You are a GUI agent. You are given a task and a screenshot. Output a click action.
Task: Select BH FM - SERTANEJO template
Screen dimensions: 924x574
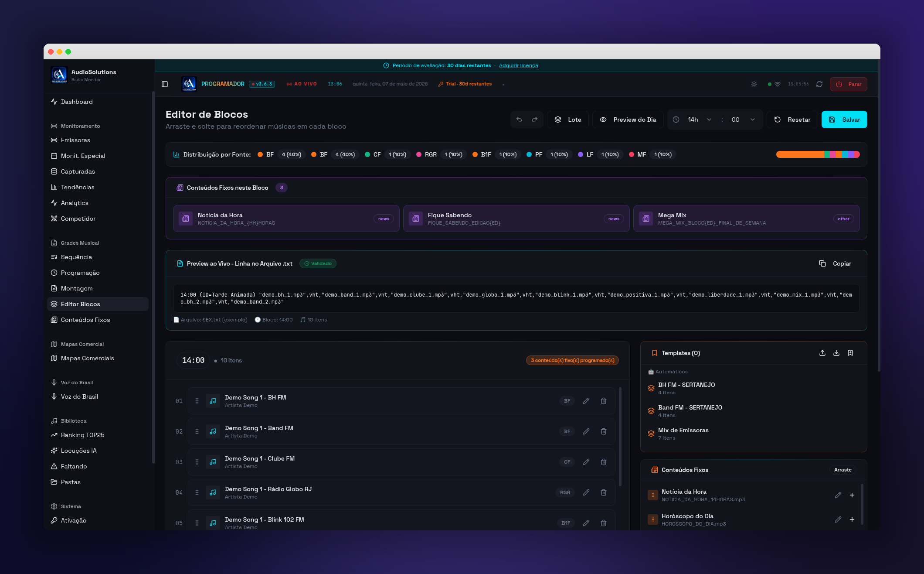(x=753, y=388)
